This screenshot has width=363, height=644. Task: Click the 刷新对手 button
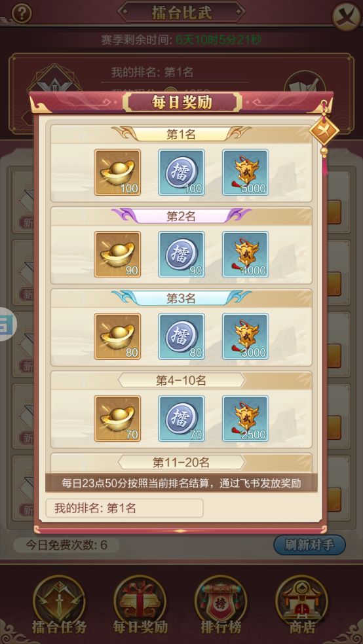pyautogui.click(x=309, y=545)
